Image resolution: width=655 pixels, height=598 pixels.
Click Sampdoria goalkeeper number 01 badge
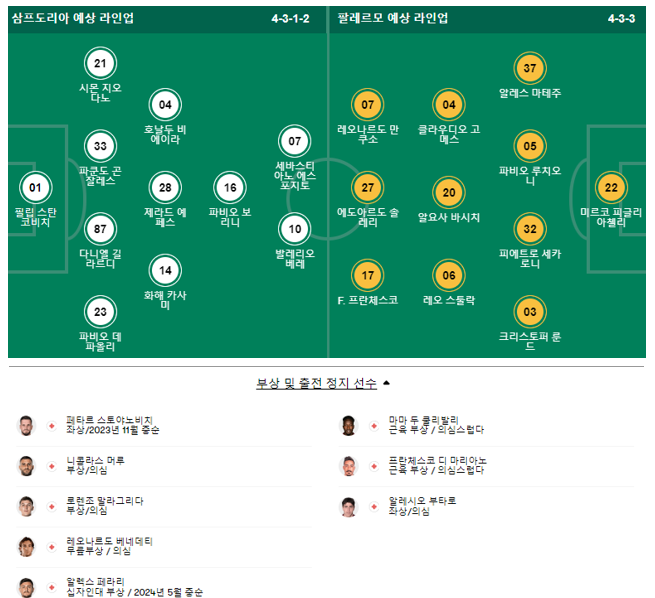(x=36, y=188)
